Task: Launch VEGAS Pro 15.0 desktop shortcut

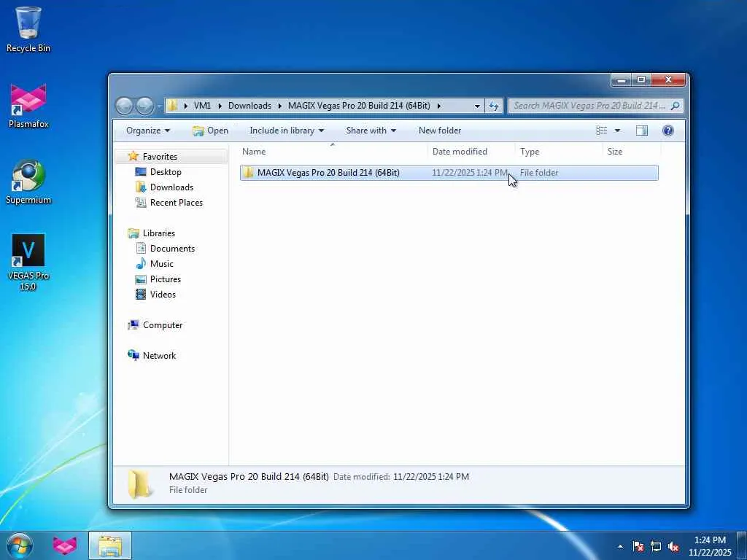Action: coord(28,262)
